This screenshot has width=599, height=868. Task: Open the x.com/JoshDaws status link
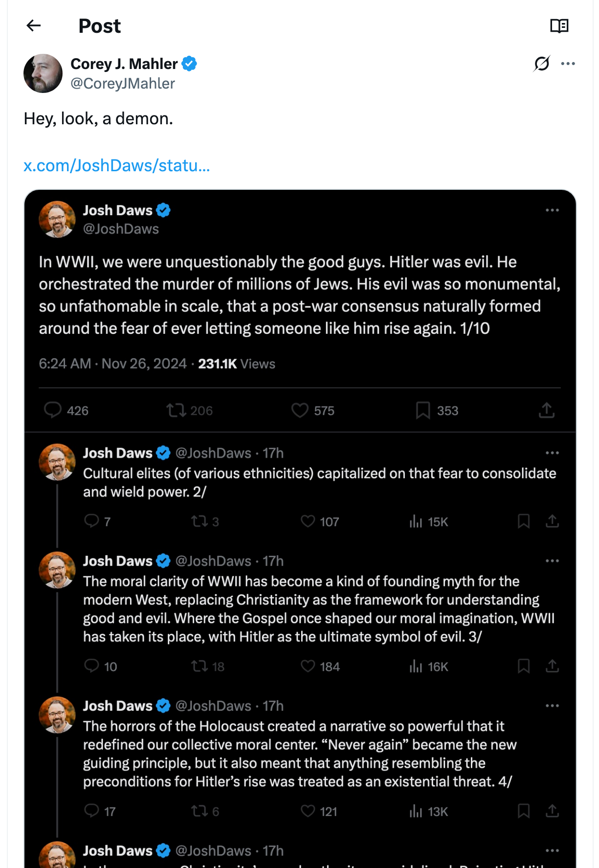pyautogui.click(x=117, y=165)
